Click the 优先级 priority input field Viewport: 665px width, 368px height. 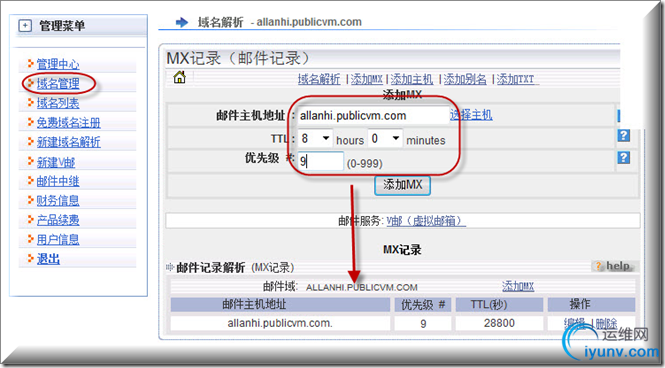321,161
